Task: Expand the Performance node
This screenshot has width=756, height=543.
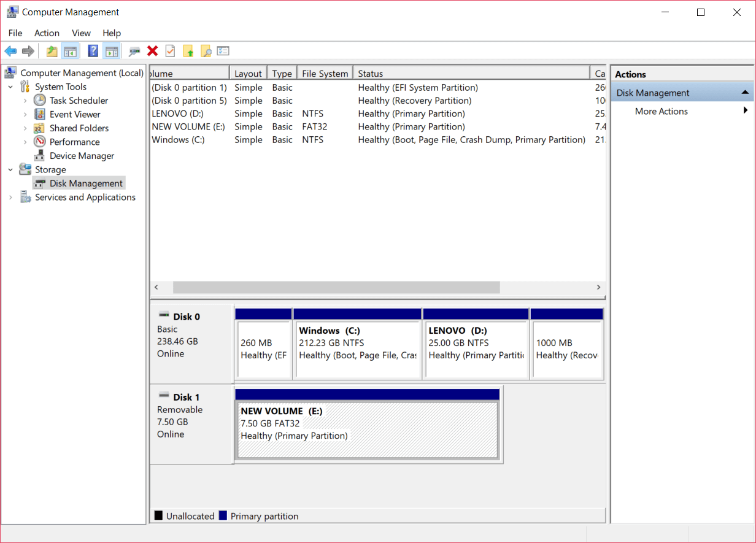Action: click(25, 142)
